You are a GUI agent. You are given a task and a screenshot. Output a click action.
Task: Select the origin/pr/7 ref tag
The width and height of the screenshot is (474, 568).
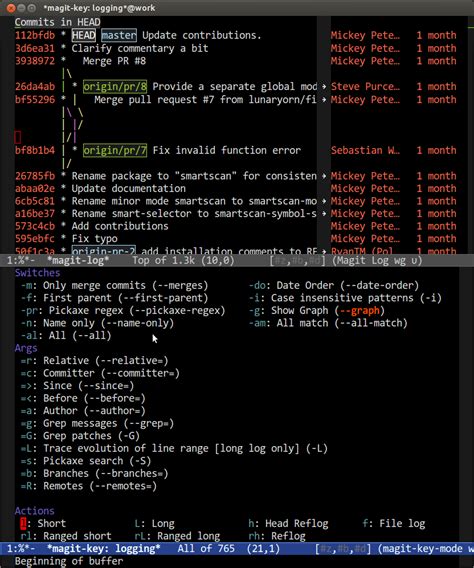[115, 150]
